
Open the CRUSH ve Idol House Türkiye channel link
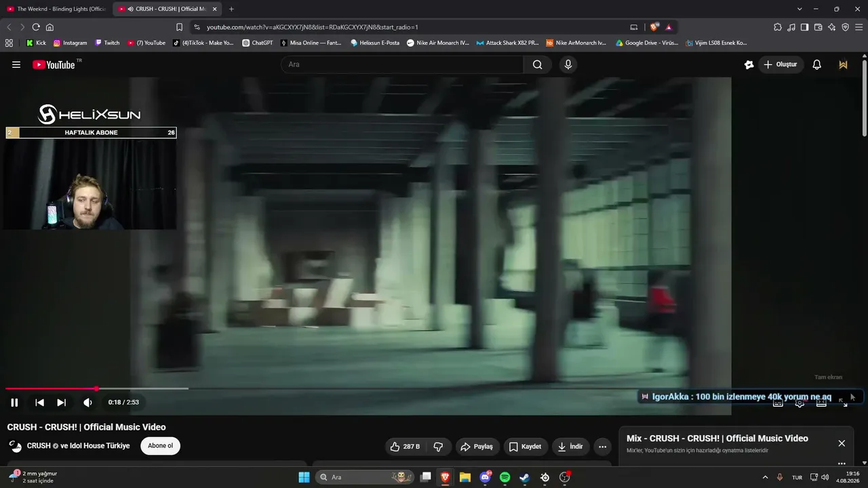click(x=78, y=446)
